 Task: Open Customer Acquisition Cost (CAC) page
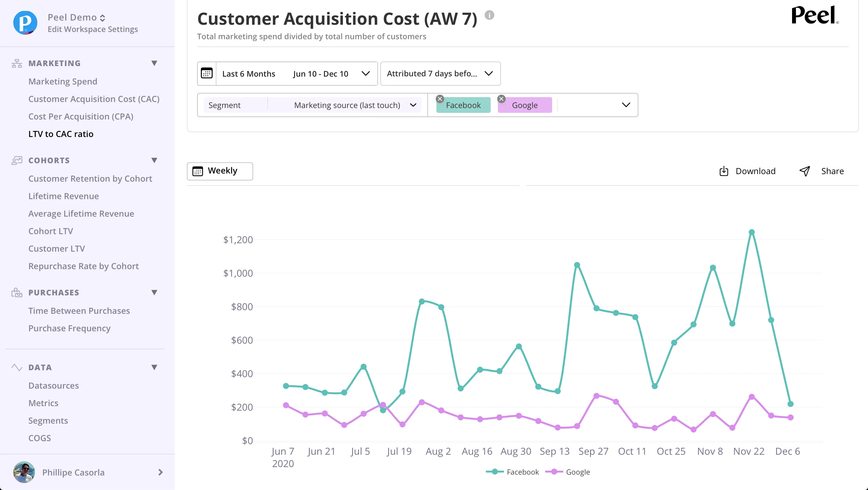[94, 99]
